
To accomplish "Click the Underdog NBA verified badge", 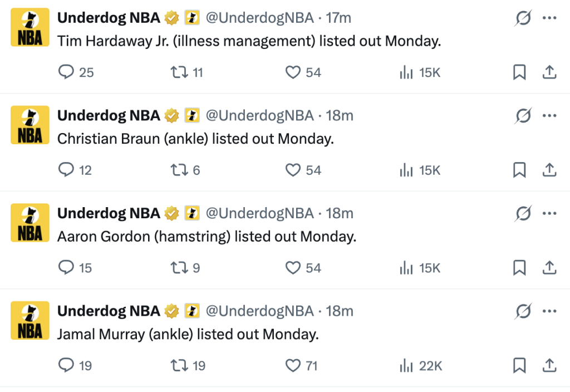I will [172, 17].
